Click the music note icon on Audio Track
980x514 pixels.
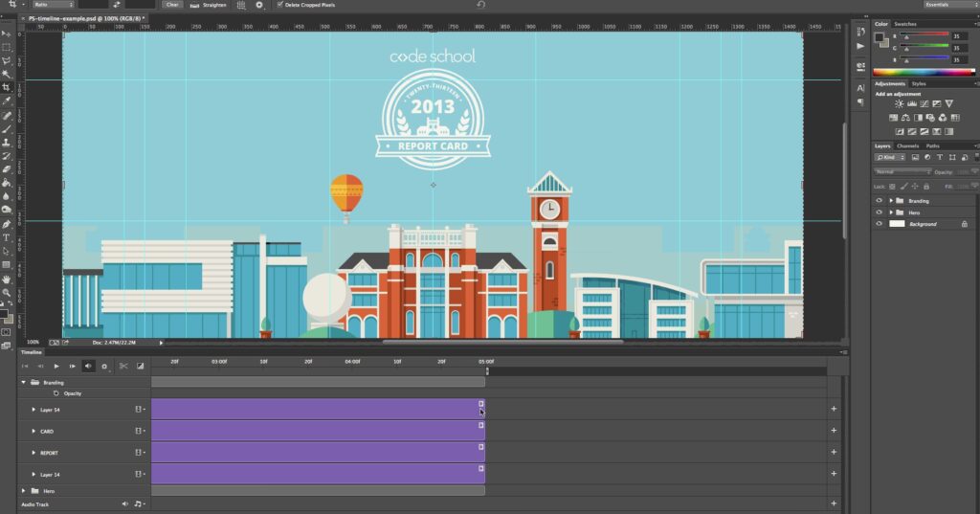pos(138,503)
